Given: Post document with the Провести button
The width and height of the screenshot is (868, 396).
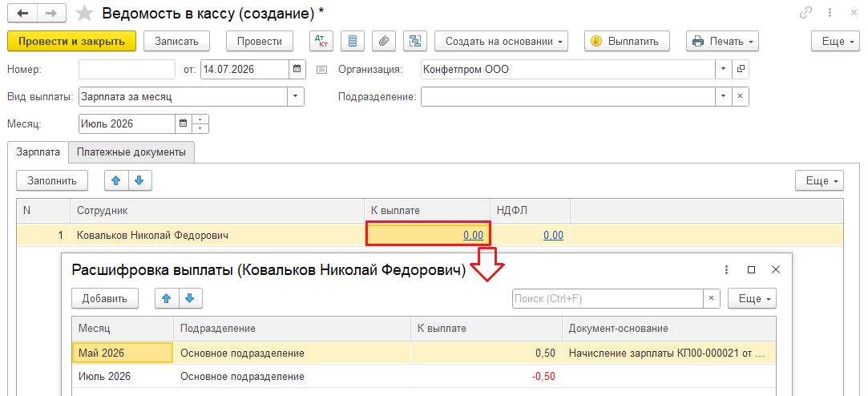Looking at the screenshot, I should tap(259, 41).
